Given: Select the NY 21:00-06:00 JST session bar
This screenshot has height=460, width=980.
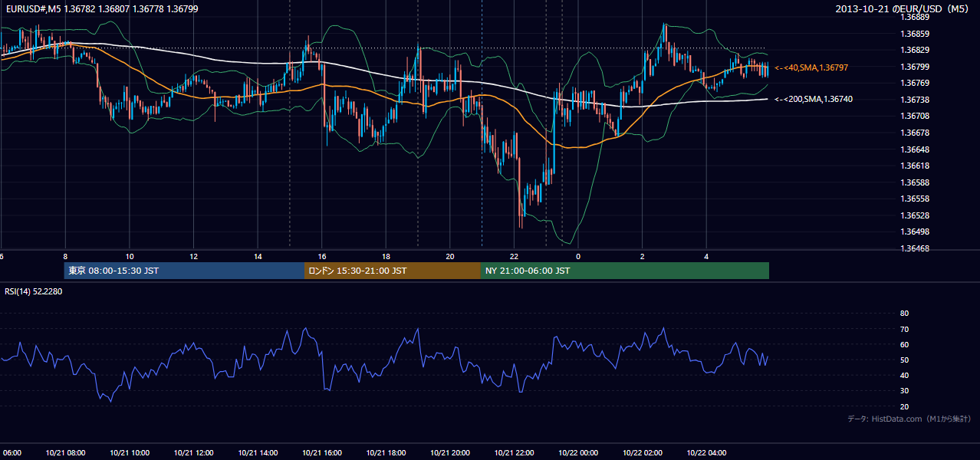Looking at the screenshot, I should (x=625, y=271).
